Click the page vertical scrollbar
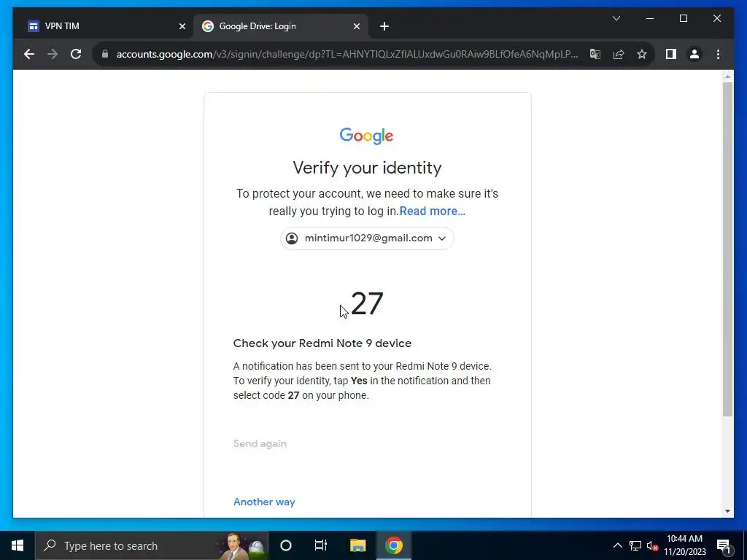The height and width of the screenshot is (560, 747). click(x=727, y=249)
